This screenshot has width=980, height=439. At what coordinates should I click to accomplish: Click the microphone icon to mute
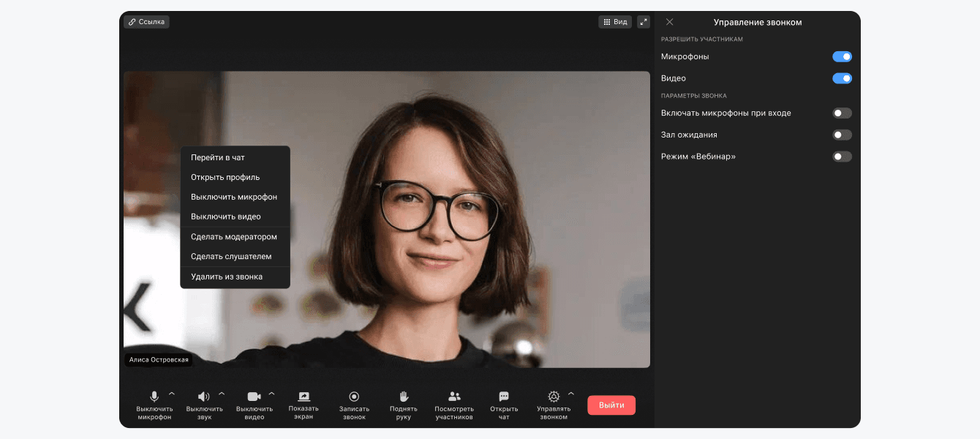154,397
